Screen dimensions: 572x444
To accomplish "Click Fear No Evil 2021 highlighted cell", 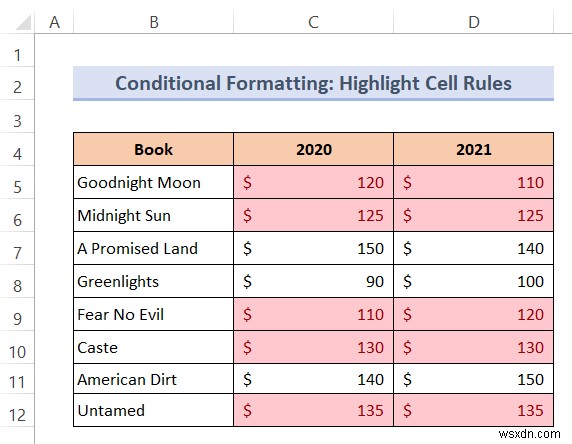I will pyautogui.click(x=474, y=314).
